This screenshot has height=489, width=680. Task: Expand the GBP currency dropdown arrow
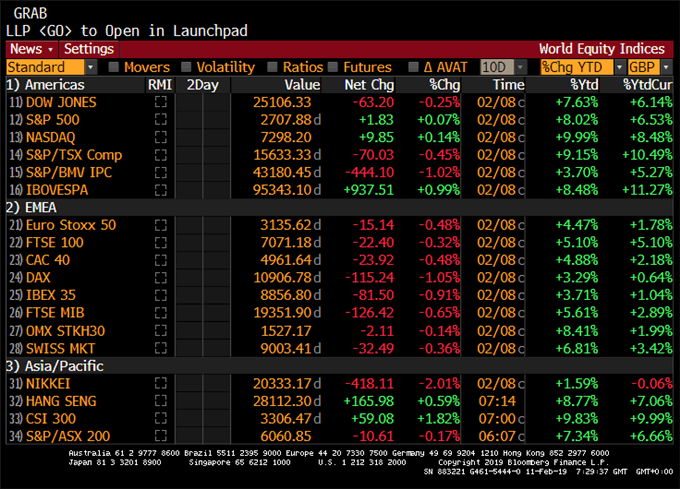pos(666,67)
